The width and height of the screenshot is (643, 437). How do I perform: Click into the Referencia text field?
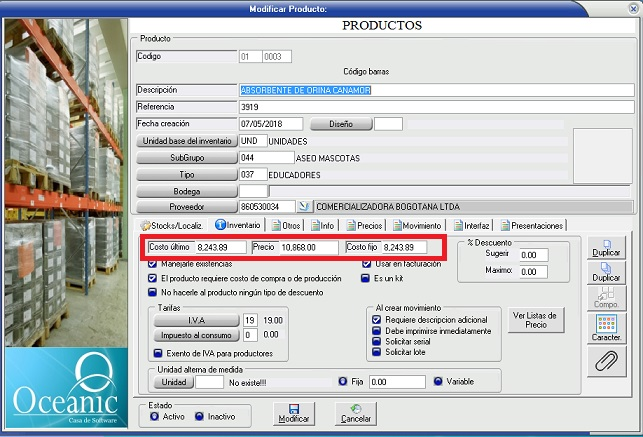pos(436,106)
